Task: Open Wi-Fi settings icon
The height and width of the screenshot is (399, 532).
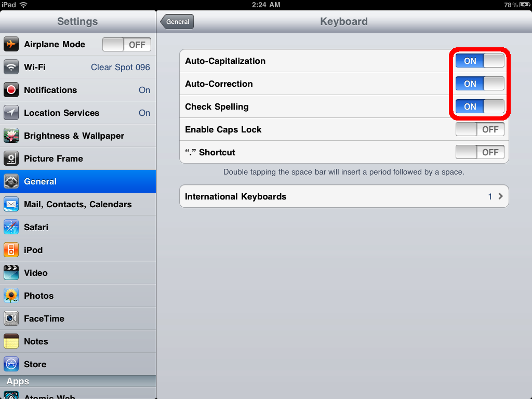Action: pyautogui.click(x=11, y=67)
